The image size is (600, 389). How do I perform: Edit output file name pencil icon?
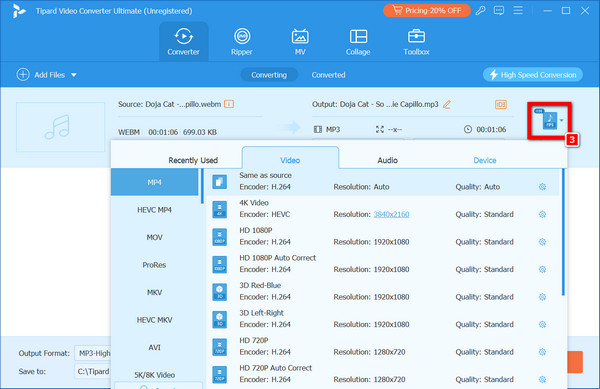447,104
